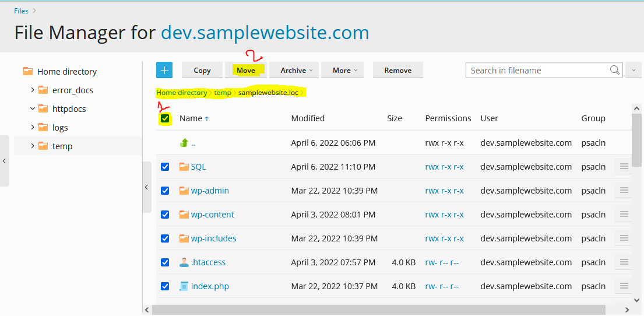The height and width of the screenshot is (316, 644).
Task: Click the green parent directory arrow icon
Action: 184,143
